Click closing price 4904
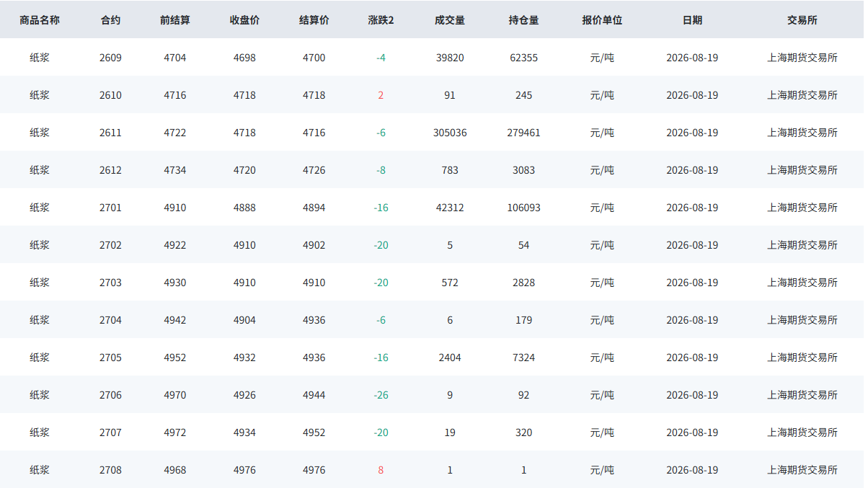 (244, 320)
